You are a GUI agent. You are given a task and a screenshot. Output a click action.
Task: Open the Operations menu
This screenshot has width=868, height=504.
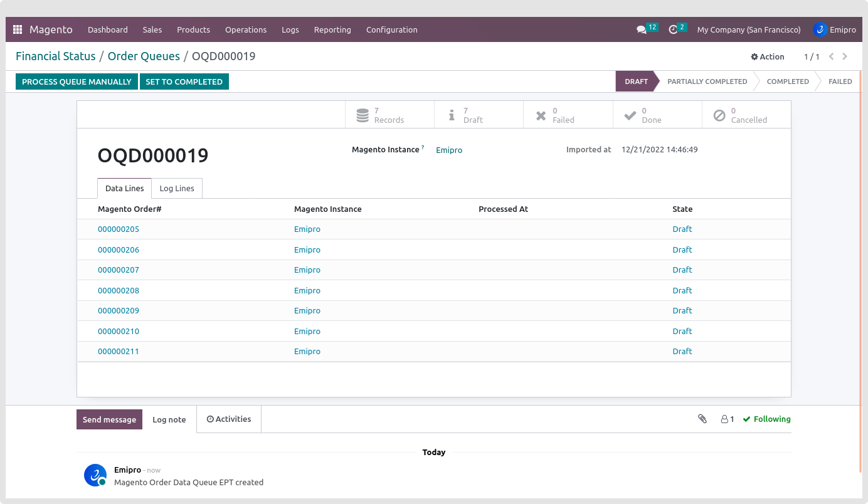pyautogui.click(x=246, y=29)
